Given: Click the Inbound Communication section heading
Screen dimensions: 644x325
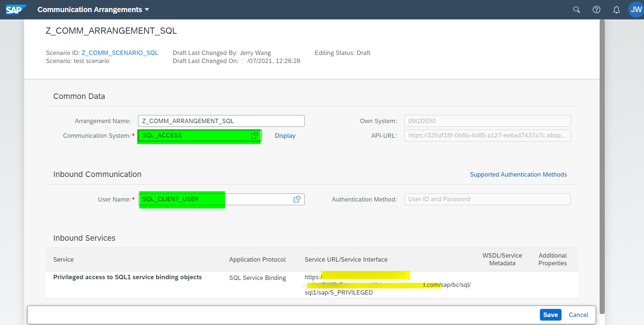Looking at the screenshot, I should click(x=97, y=174).
